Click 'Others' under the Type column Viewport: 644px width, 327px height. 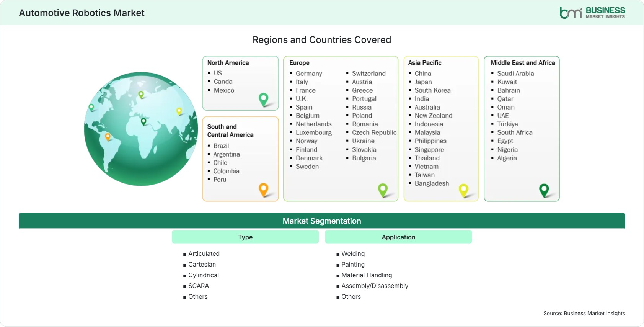click(198, 297)
